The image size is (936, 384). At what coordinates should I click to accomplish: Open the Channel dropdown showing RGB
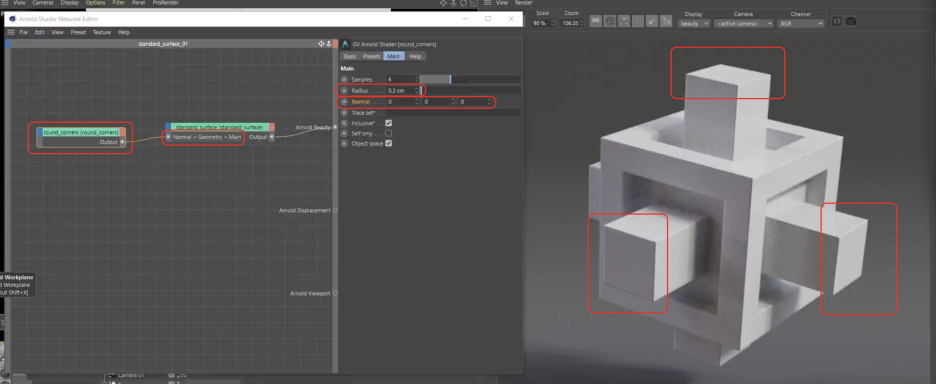pyautogui.click(x=800, y=23)
